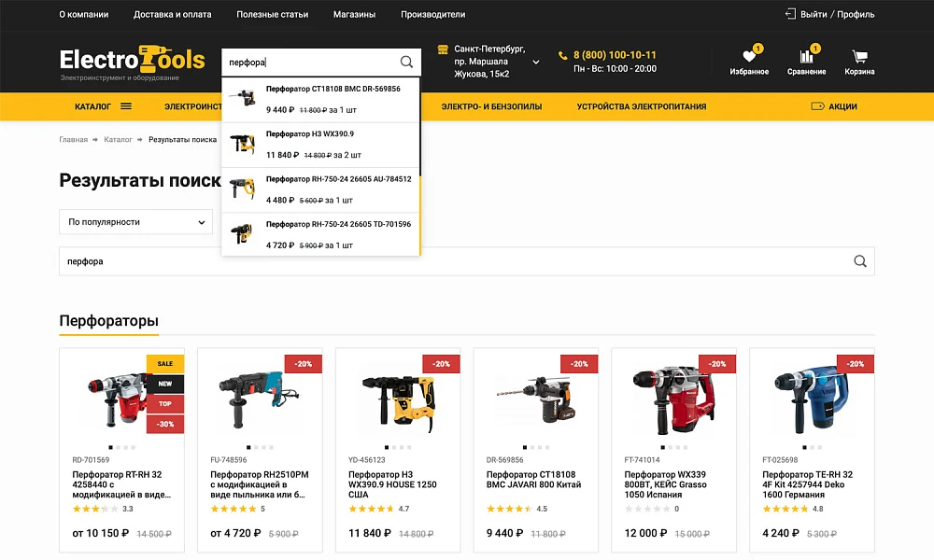The height and width of the screenshot is (560, 934).
Task: Open Производители page
Action: point(433,14)
